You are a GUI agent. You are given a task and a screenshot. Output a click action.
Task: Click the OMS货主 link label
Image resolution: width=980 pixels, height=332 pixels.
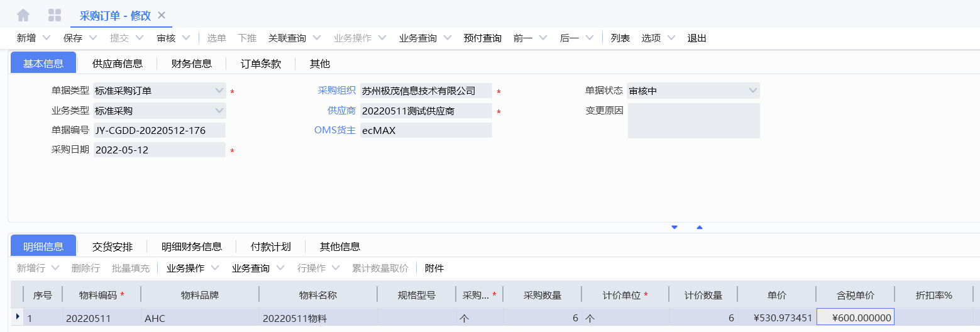(335, 130)
